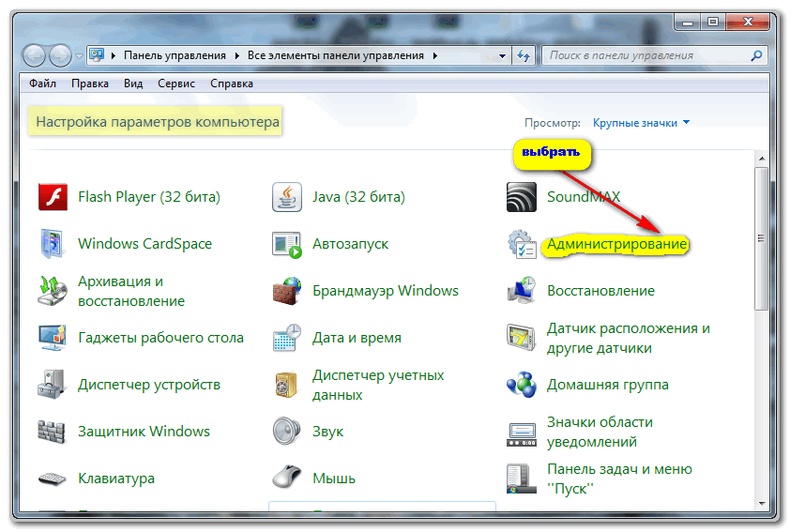Open the Домашняя группа spheres icon
Screen dimensions: 790x532
tap(522, 385)
